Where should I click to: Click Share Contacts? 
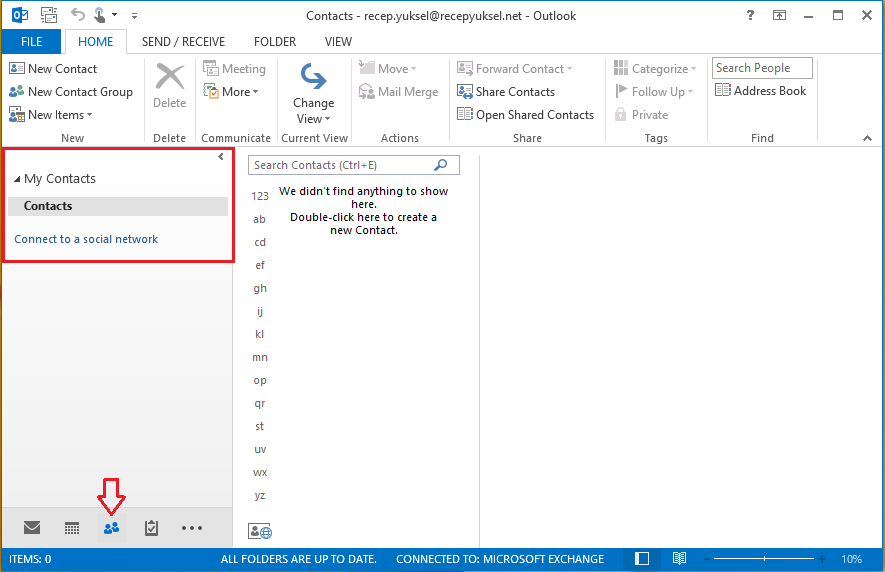point(506,92)
